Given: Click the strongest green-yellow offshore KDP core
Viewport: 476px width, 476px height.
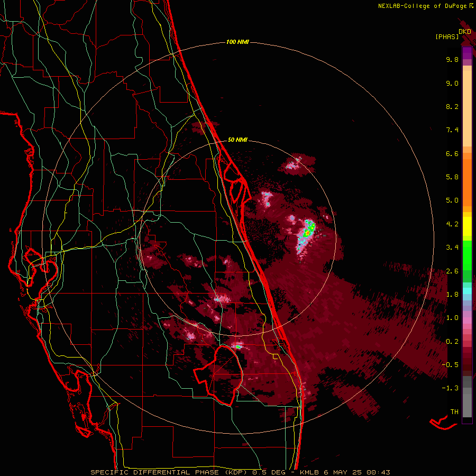Looking at the screenshot, I should tap(308, 232).
